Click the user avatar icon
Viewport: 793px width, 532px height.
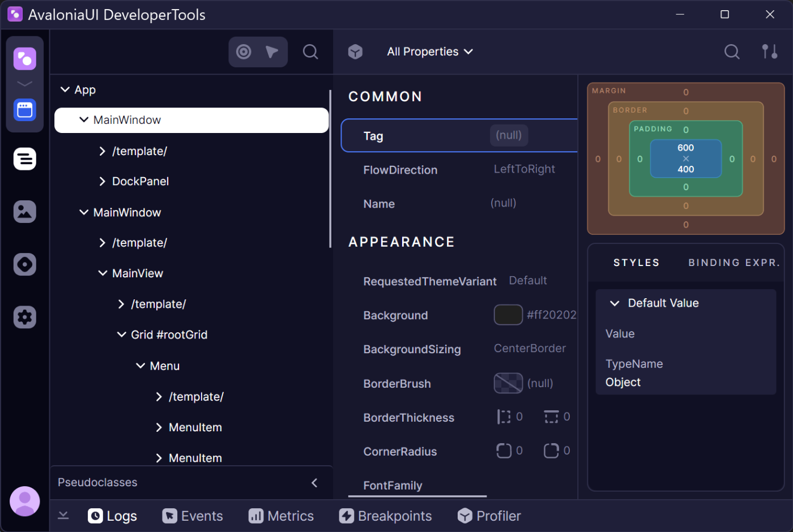pos(25,501)
